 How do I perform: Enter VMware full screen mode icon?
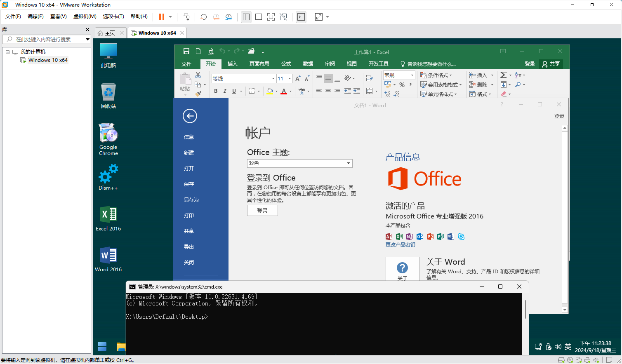[x=271, y=17]
